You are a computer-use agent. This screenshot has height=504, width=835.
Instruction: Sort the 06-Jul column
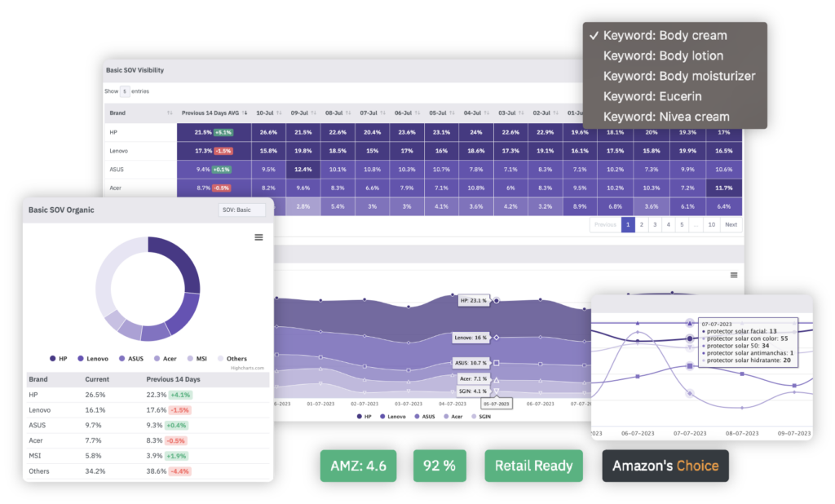[x=417, y=113]
